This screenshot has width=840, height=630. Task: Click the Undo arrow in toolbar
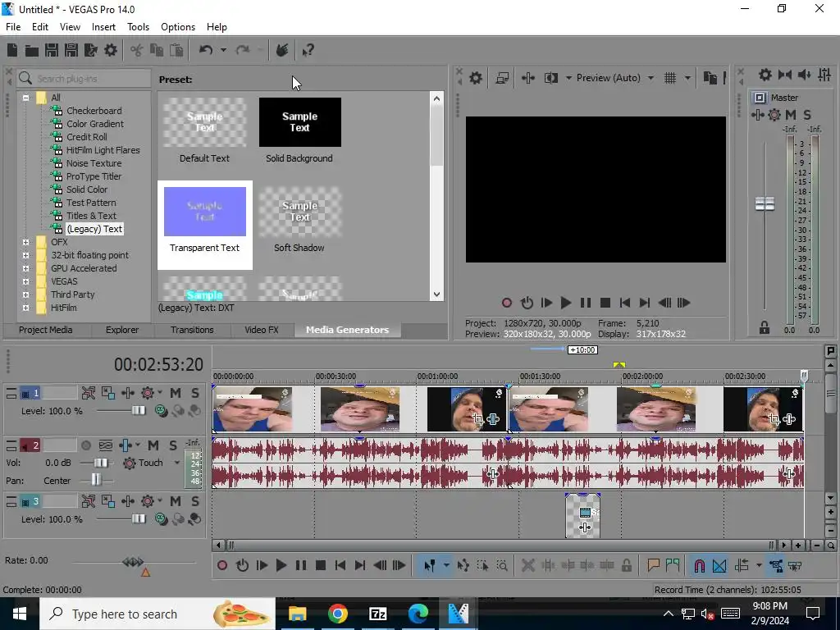click(206, 50)
